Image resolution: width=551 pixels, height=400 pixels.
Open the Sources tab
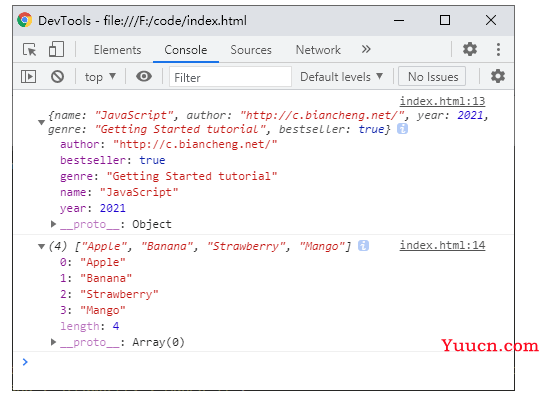point(251,50)
